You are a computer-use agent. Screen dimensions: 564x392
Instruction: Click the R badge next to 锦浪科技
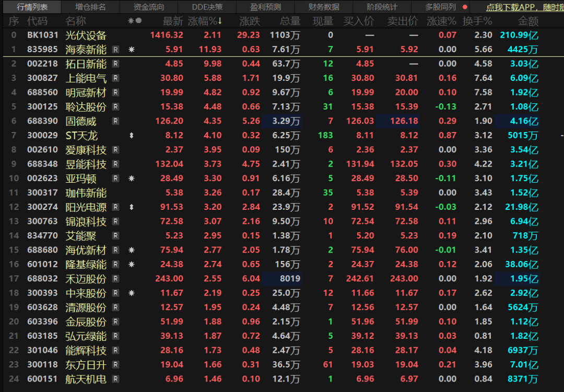tap(115, 221)
